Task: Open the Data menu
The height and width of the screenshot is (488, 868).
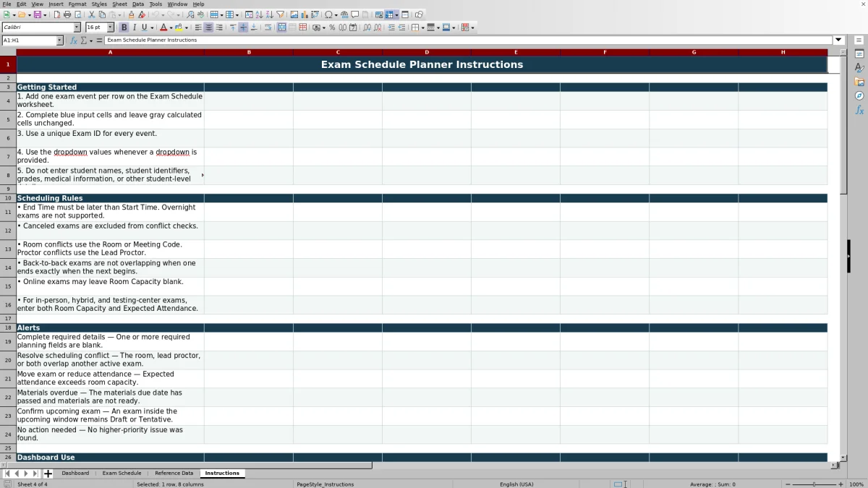Action: tap(138, 4)
